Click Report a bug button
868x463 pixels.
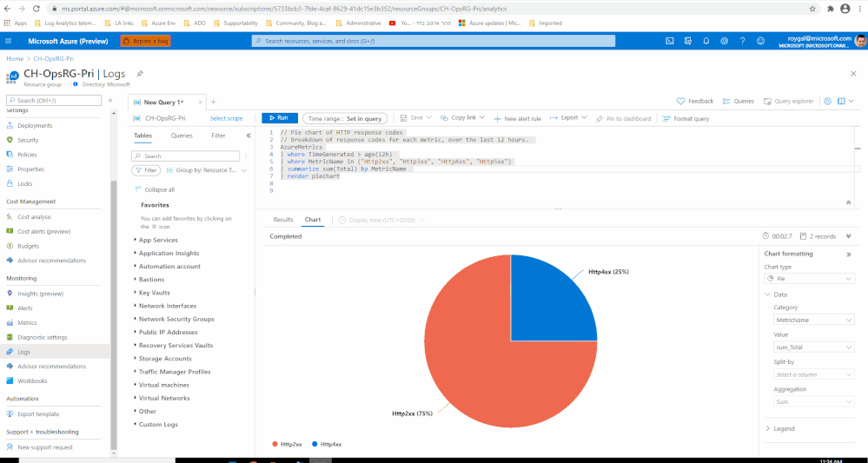(x=146, y=41)
